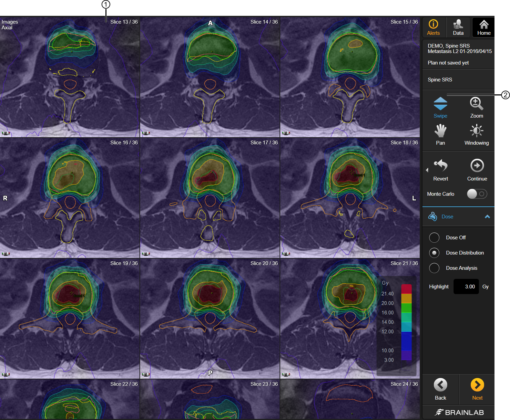Select the Zoom tool
Screen dimensions: 510x420
click(477, 107)
